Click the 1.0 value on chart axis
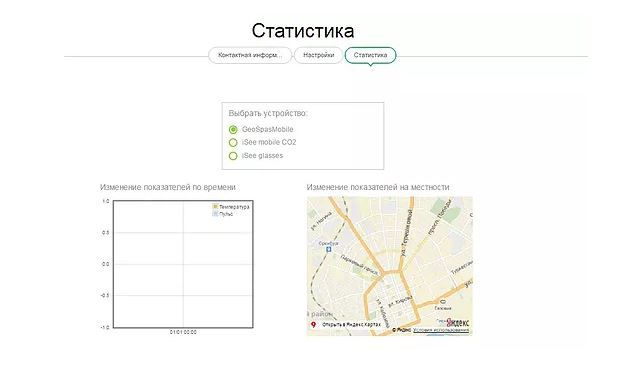This screenshot has width=632, height=388. pos(106,201)
